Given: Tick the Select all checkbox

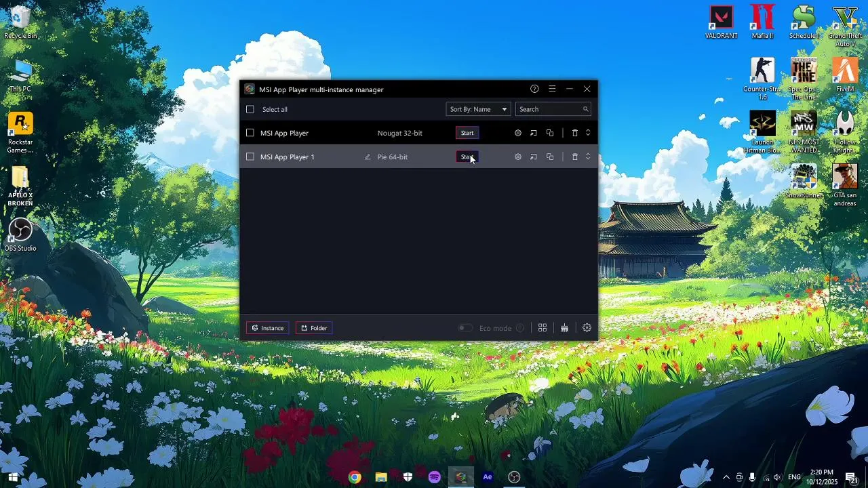Looking at the screenshot, I should 250,109.
